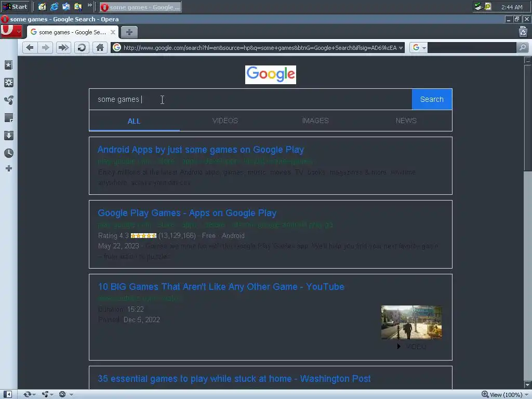Add a panel with sidebar plus icon
Screen dimensions: 532x399
(9, 169)
